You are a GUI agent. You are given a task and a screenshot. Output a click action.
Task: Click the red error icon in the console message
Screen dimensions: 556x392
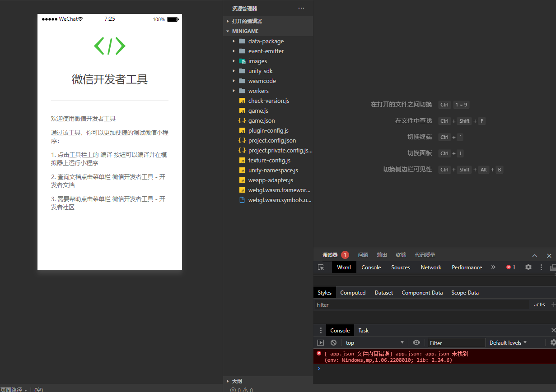pos(319,354)
